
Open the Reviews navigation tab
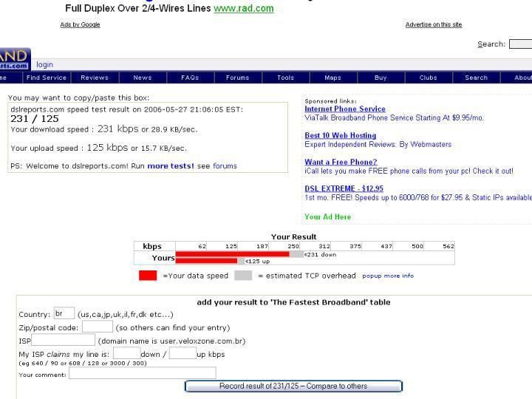pos(95,78)
